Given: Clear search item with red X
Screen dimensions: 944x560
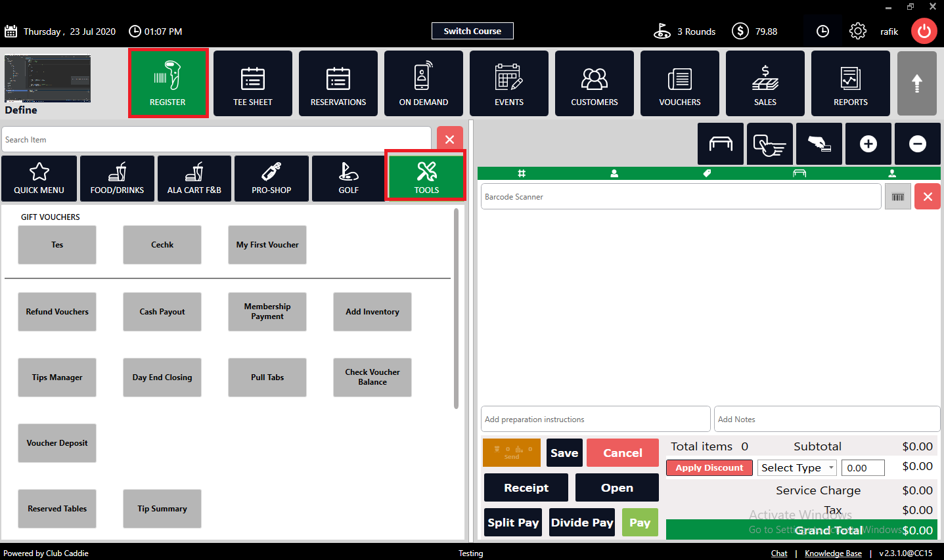Looking at the screenshot, I should point(450,139).
